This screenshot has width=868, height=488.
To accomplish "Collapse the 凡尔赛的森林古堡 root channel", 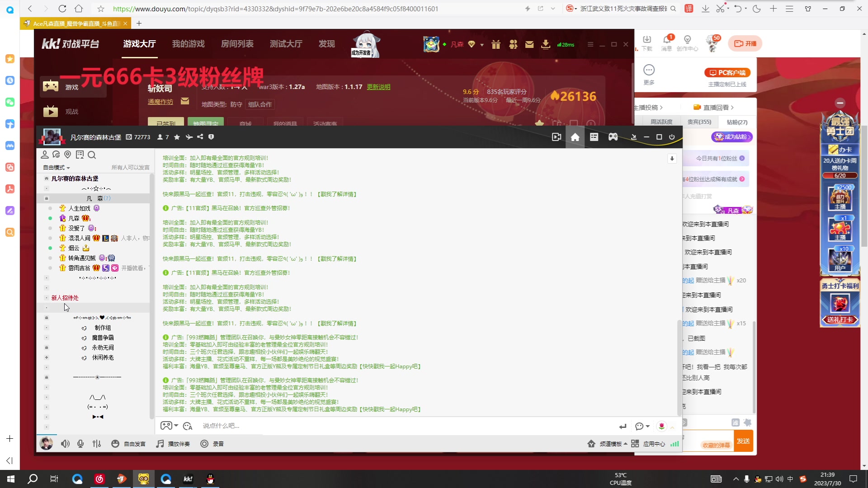I will pyautogui.click(x=47, y=178).
